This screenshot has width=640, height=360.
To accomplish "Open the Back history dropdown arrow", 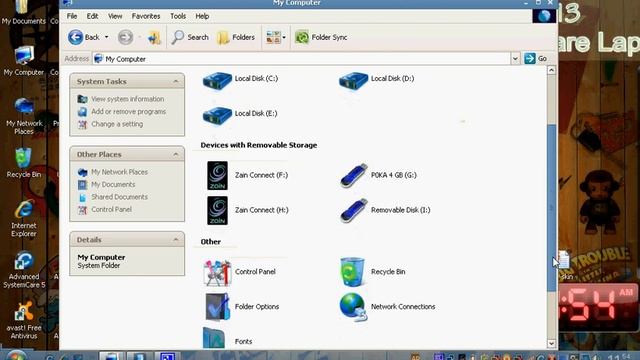I will [107, 37].
